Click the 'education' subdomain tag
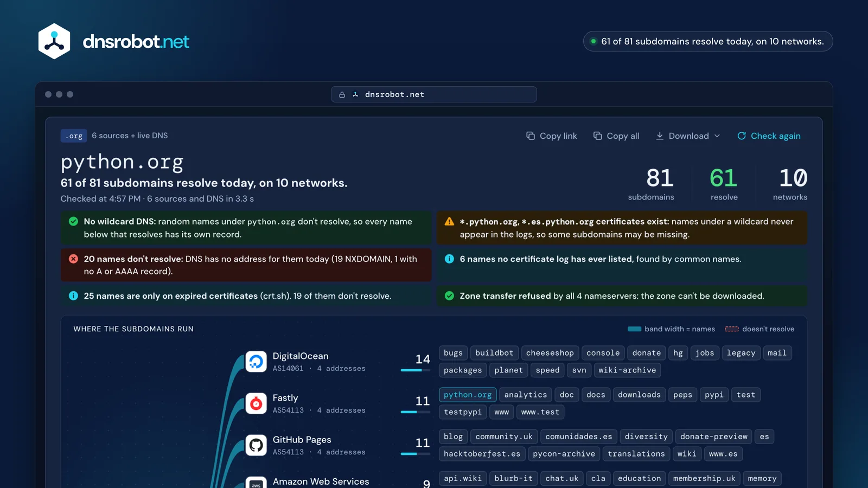Image resolution: width=868 pixels, height=488 pixels. point(639,478)
